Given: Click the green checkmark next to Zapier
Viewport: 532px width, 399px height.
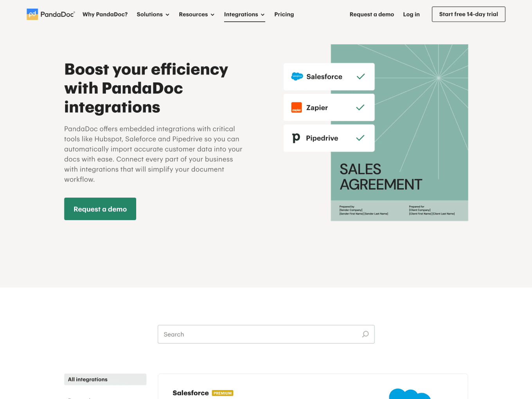Looking at the screenshot, I should point(360,107).
